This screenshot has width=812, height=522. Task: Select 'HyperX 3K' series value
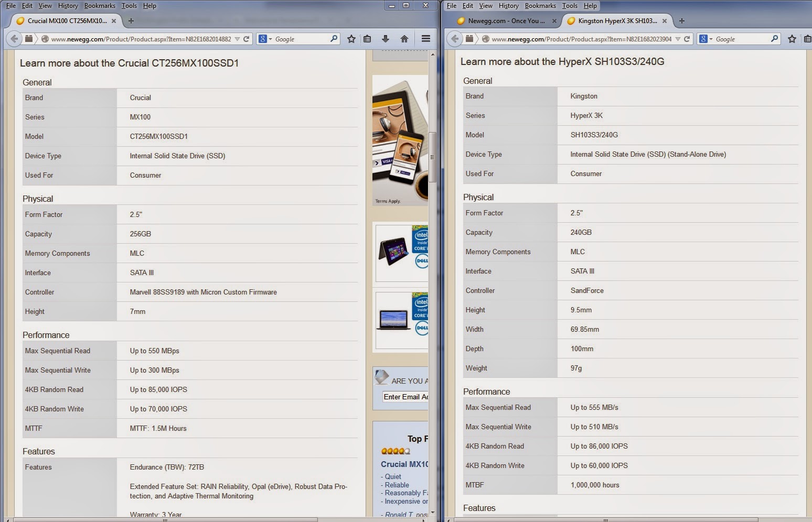pyautogui.click(x=586, y=115)
